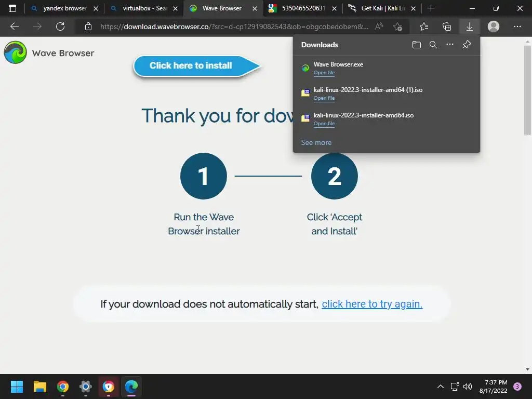This screenshot has width=532, height=399.
Task: Open downloads folder from Downloads panel
Action: 416,45
